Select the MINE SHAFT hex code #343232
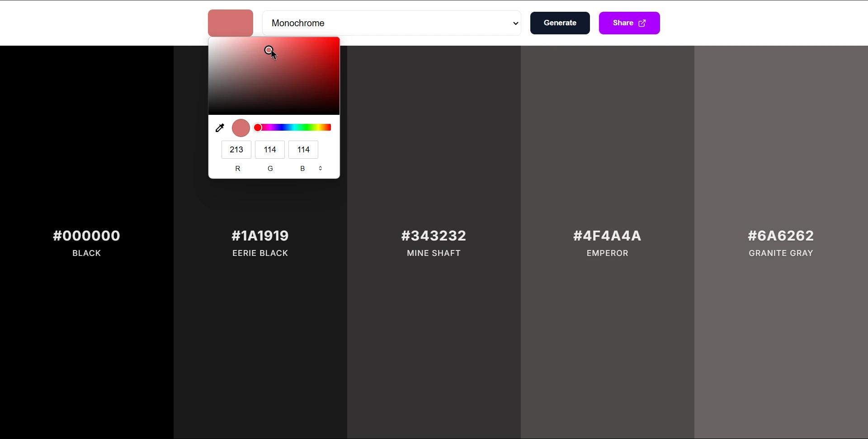This screenshot has width=868, height=439. tap(434, 236)
